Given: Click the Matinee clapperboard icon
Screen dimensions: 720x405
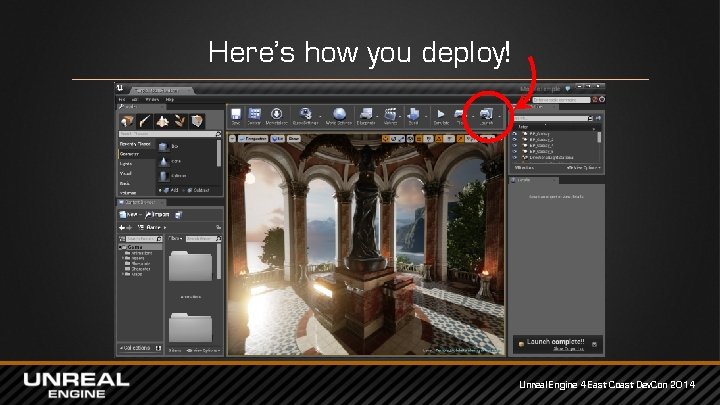Looking at the screenshot, I should click(x=390, y=116).
